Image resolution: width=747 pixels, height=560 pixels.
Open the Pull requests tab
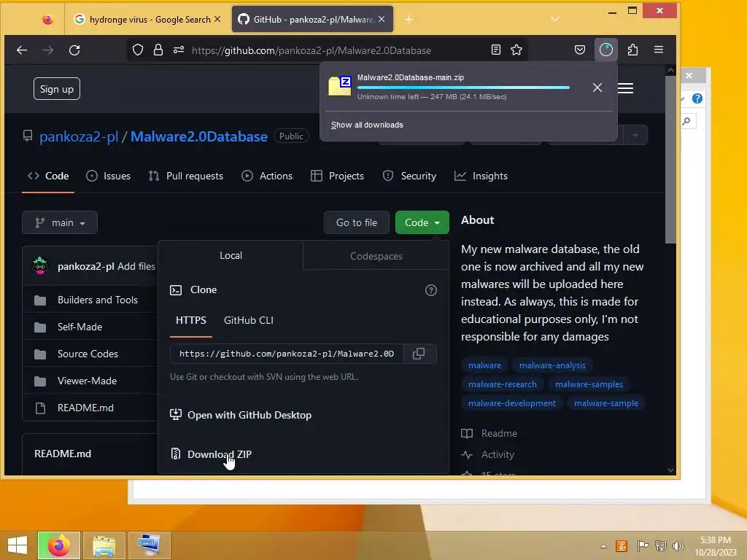coord(186,176)
